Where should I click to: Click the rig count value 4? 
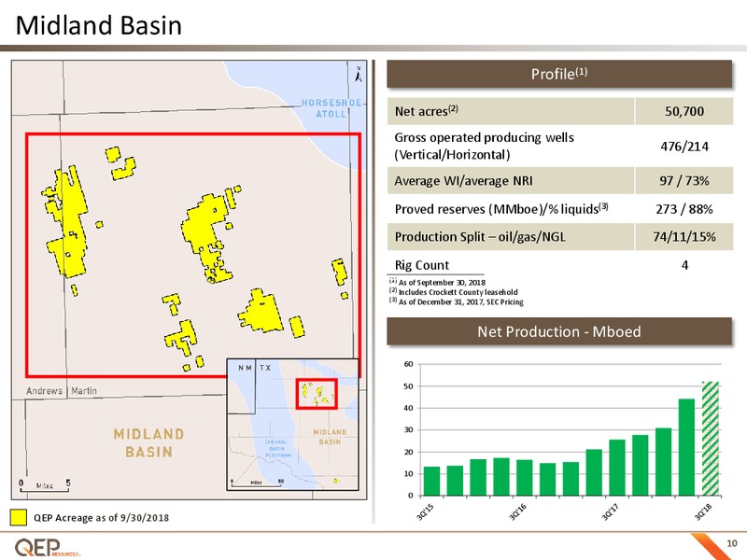pyautogui.click(x=684, y=265)
